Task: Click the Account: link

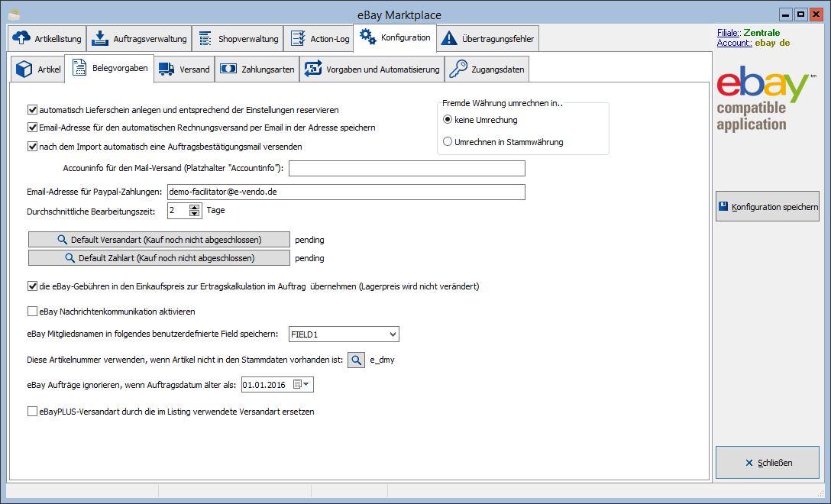Action: 735,43
